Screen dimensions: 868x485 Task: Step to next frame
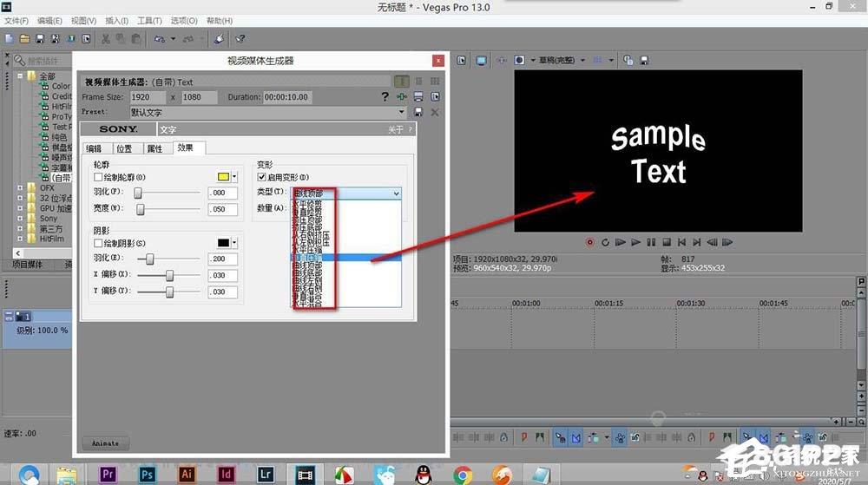point(727,242)
